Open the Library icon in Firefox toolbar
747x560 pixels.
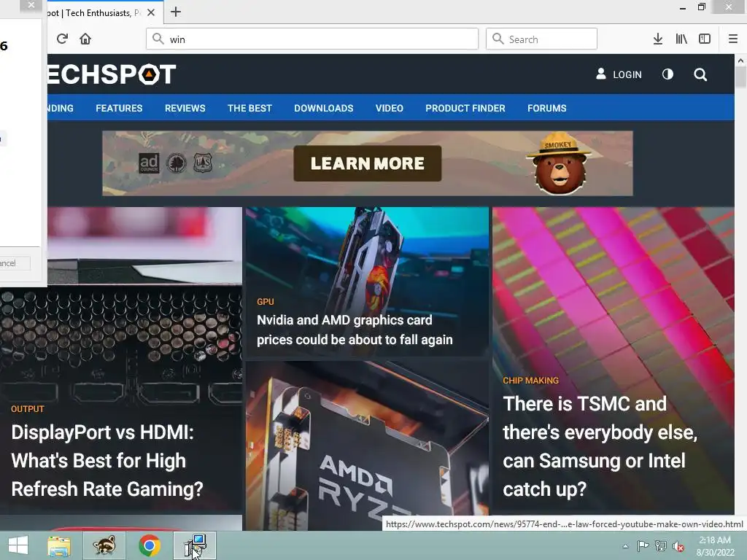pyautogui.click(x=681, y=39)
